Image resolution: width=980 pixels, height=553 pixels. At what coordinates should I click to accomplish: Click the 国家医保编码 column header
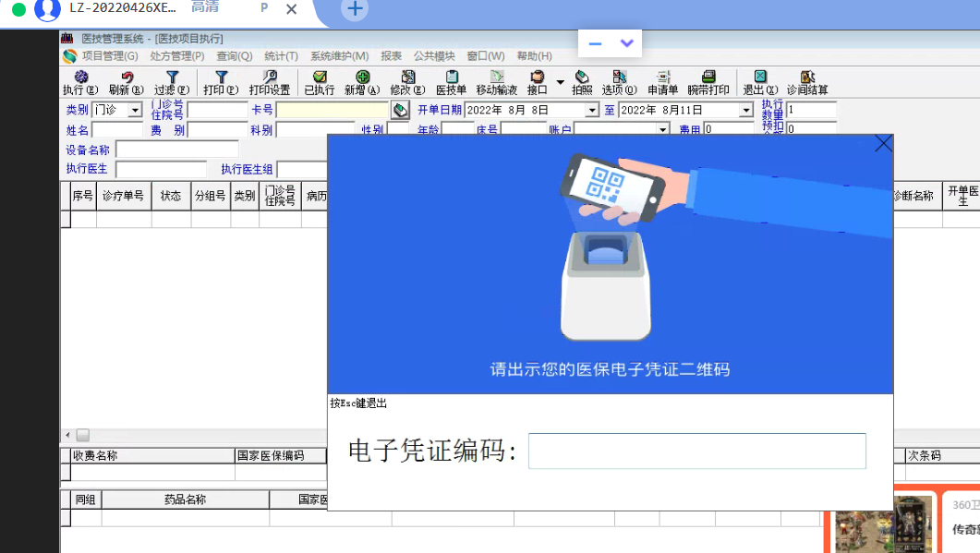pos(280,455)
